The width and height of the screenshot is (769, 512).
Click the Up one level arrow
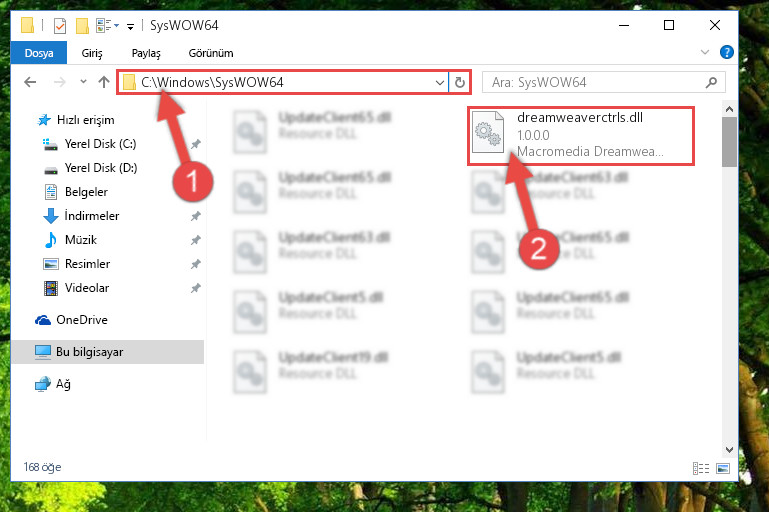[x=103, y=82]
